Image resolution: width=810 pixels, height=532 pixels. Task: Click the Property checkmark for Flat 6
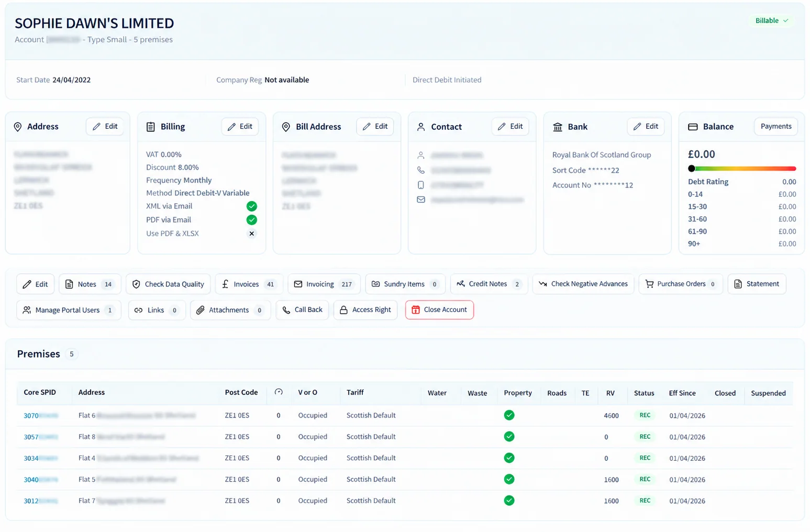pyautogui.click(x=509, y=415)
